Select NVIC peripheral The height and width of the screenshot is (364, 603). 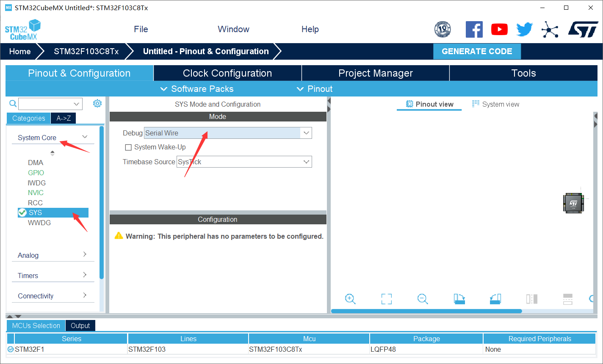click(x=36, y=193)
